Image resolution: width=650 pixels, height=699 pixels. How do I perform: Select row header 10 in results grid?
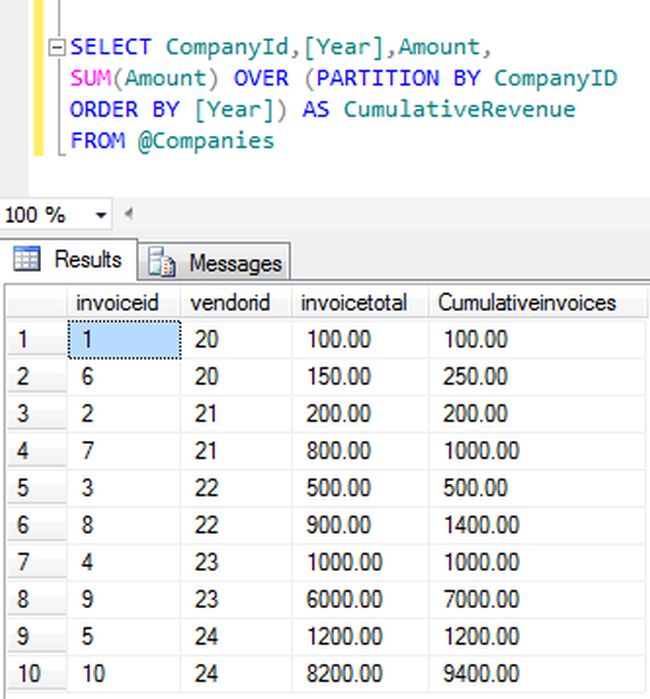37,673
